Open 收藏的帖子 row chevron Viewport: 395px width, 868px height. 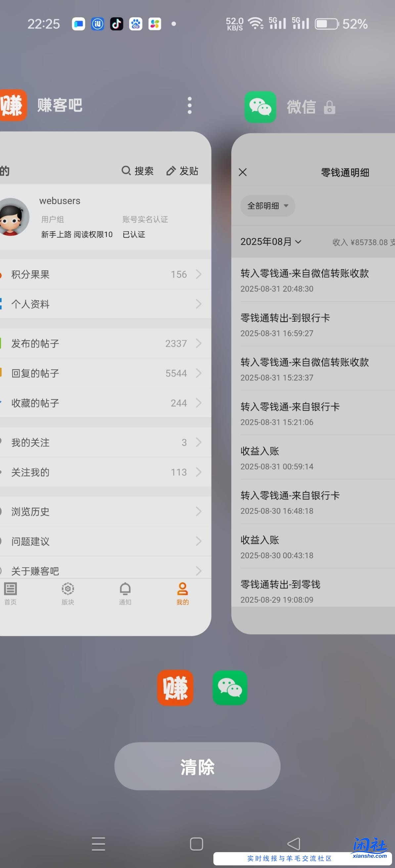tap(199, 403)
